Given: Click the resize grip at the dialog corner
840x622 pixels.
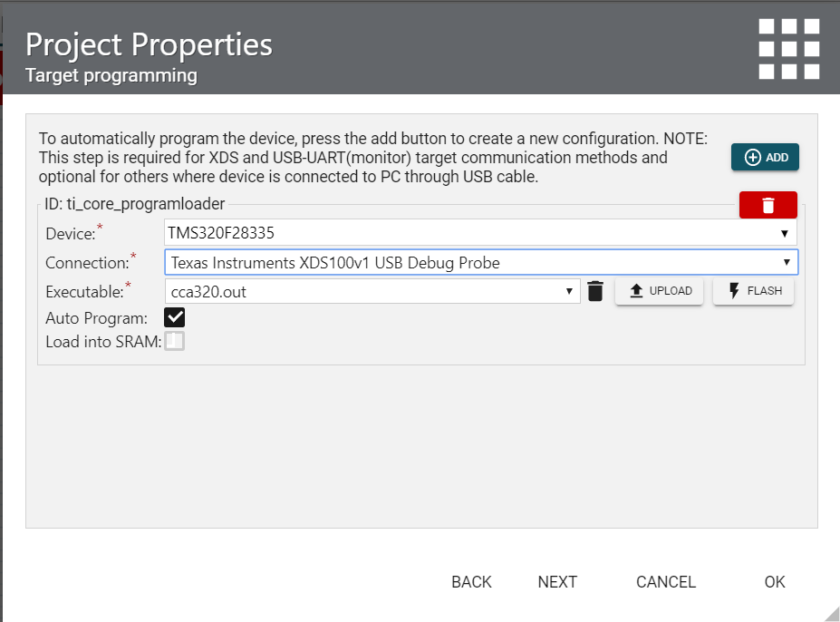Looking at the screenshot, I should (x=831, y=613).
